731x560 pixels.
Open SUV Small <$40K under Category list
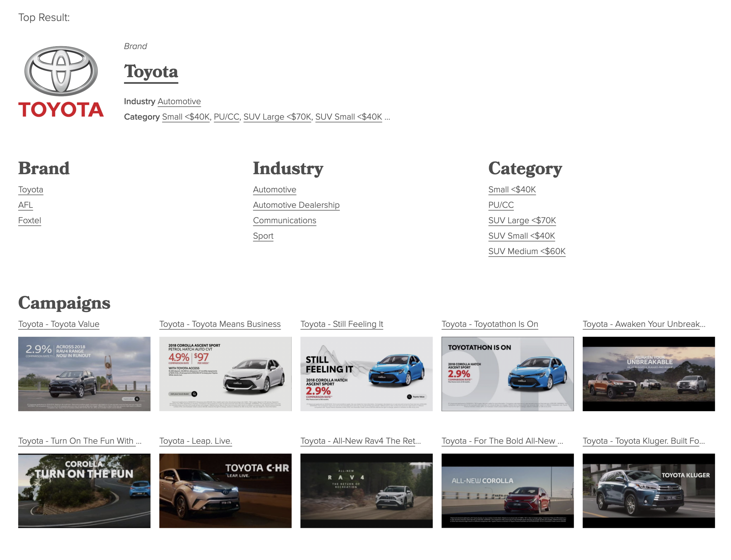coord(522,236)
